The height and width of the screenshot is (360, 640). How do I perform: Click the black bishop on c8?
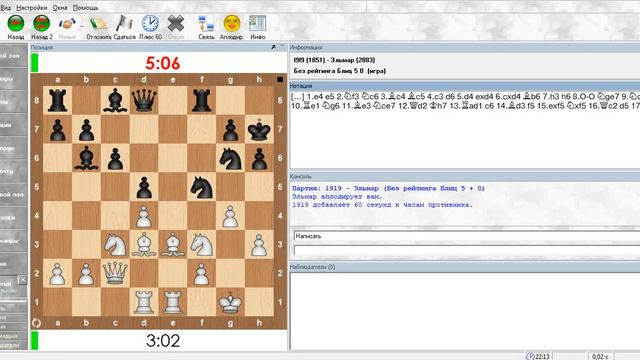pyautogui.click(x=115, y=100)
